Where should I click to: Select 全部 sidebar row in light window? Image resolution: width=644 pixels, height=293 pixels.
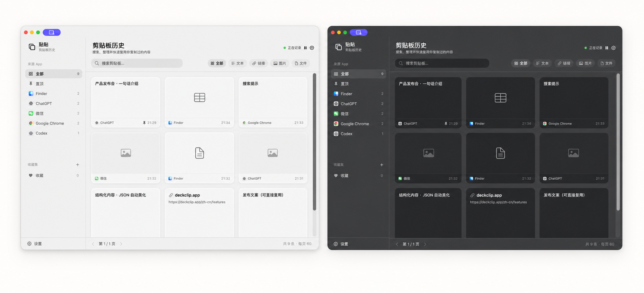[54, 74]
